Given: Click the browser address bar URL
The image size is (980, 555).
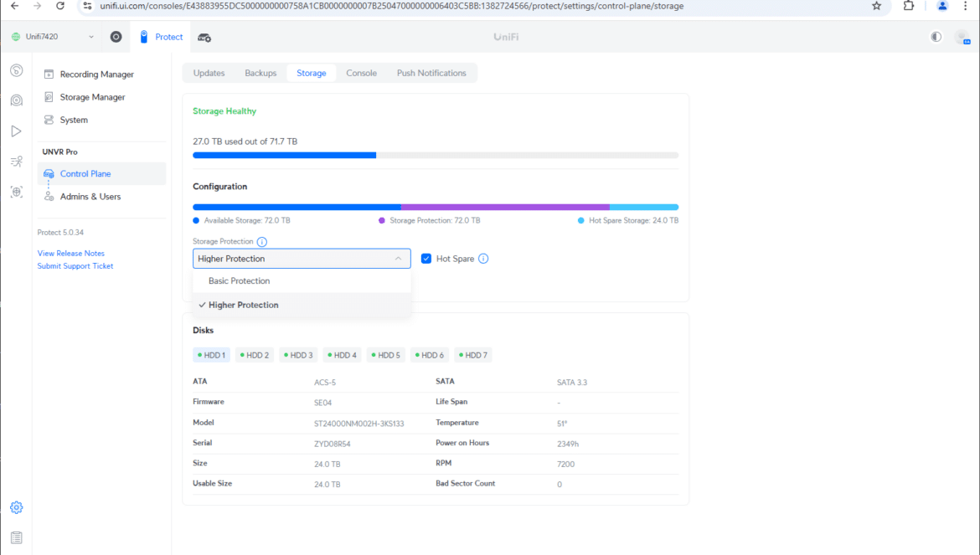Looking at the screenshot, I should click(x=392, y=6).
